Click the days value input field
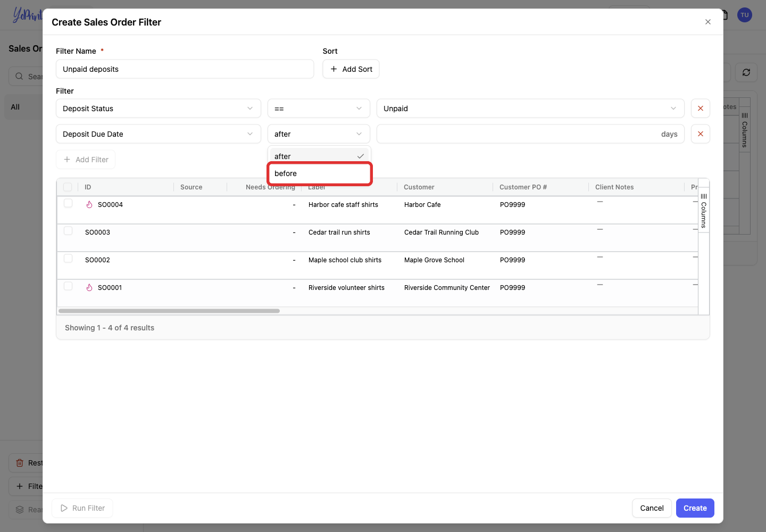 click(x=530, y=134)
